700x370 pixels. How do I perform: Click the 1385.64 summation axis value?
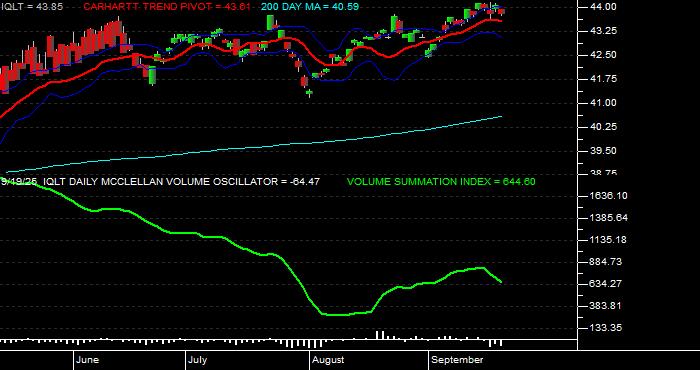608,218
